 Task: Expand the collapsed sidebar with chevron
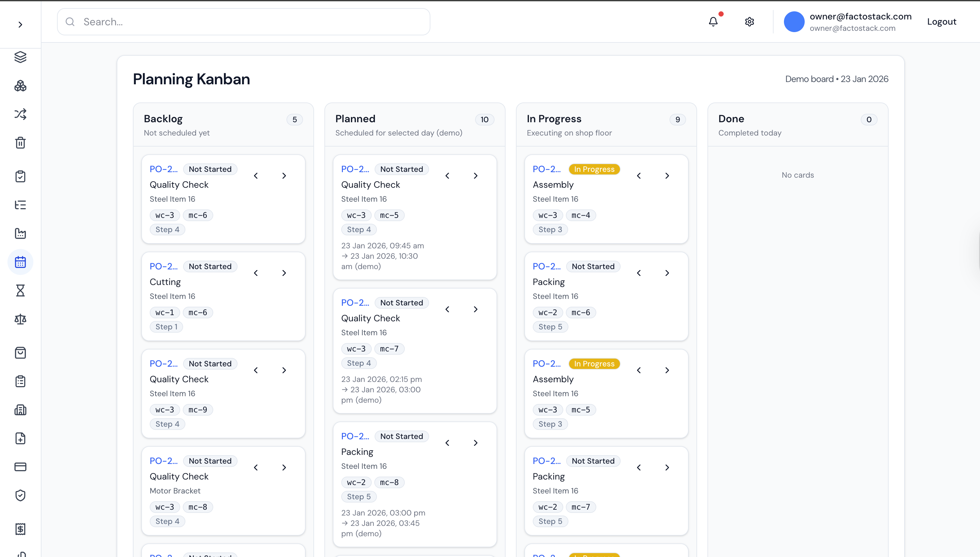click(20, 25)
